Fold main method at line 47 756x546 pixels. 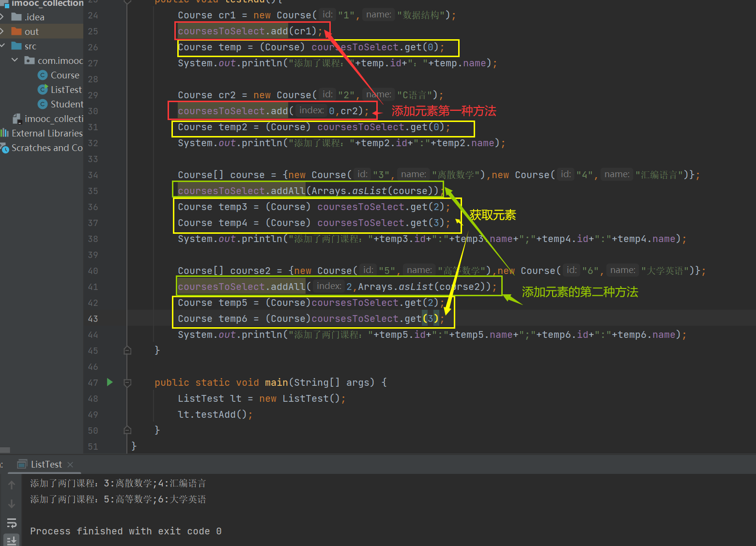click(x=127, y=383)
